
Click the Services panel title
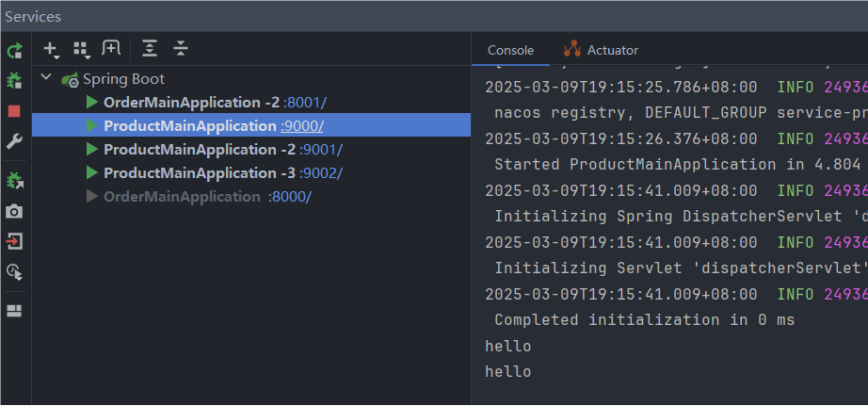pos(33,17)
